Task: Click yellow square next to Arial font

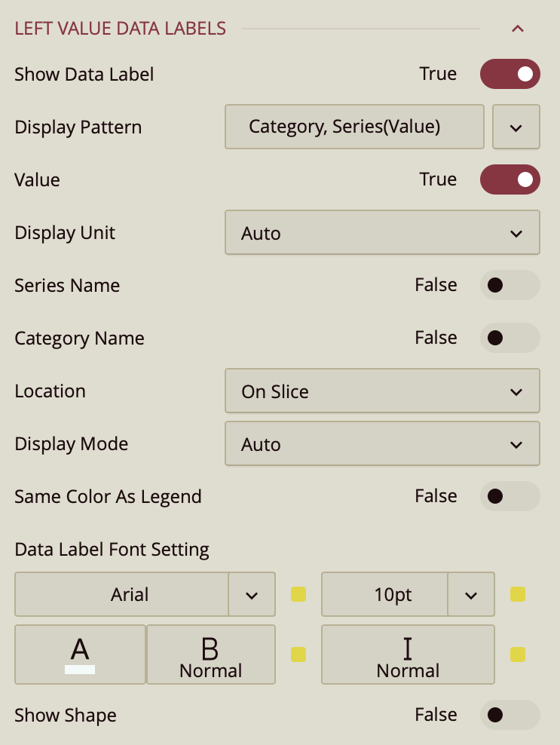Action: (x=298, y=594)
